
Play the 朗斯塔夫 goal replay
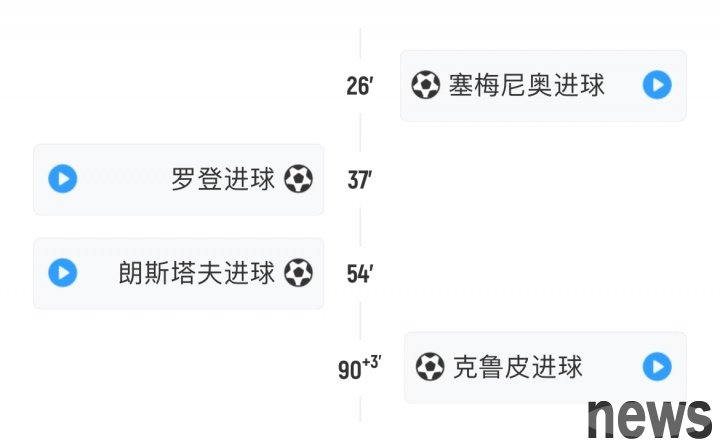(63, 273)
